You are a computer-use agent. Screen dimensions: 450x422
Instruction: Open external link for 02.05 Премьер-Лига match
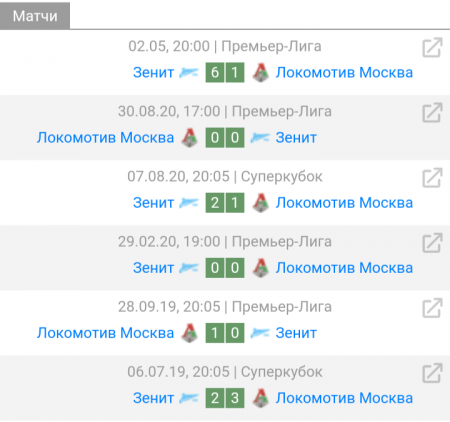pos(432,48)
